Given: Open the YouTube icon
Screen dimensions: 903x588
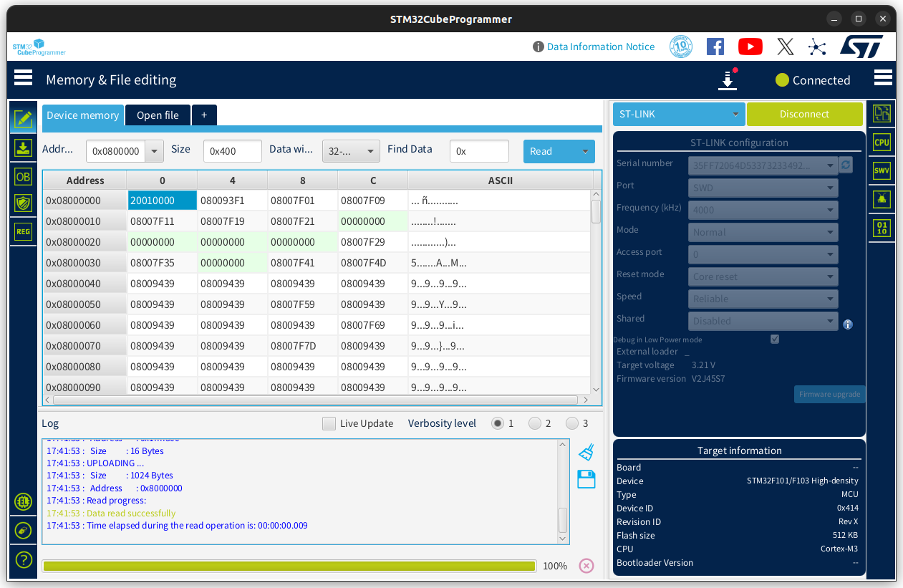Looking at the screenshot, I should pyautogui.click(x=750, y=47).
